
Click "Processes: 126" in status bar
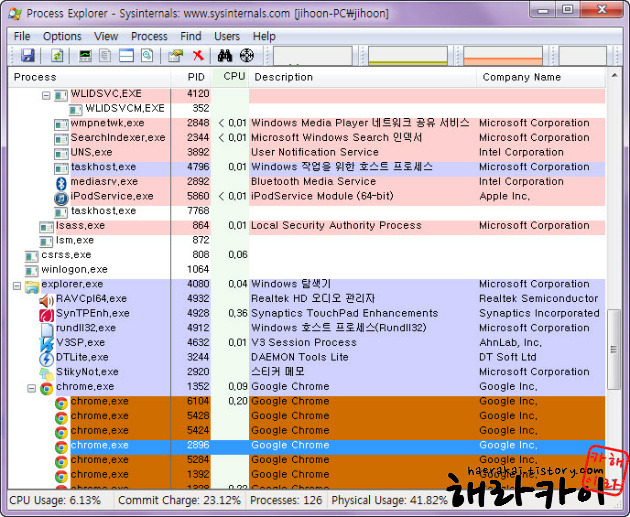[286, 500]
